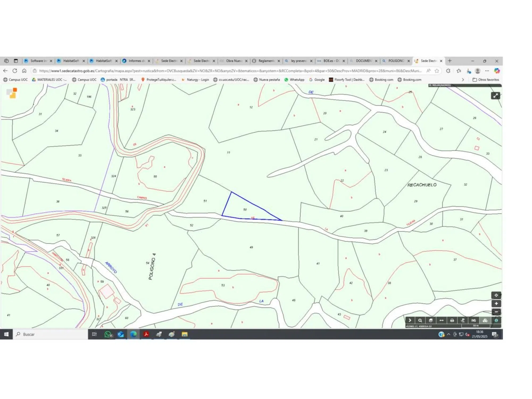Image resolution: width=532 pixels, height=399 pixels.
Task: Select the distance measure arrow tool
Action: 441,321
